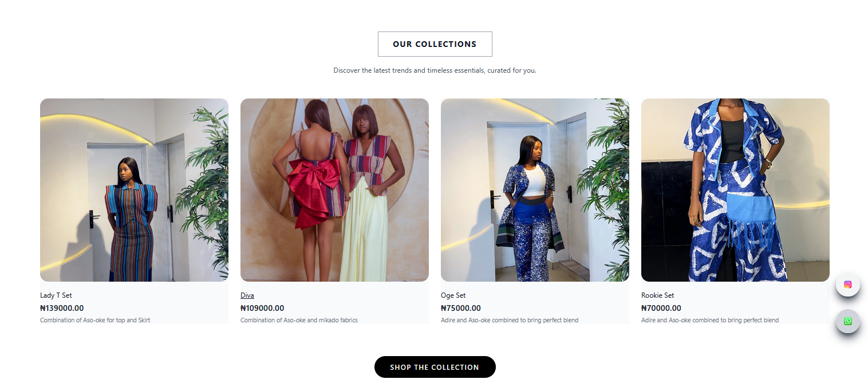Open the Diva product link
The height and width of the screenshot is (387, 868).
247,295
